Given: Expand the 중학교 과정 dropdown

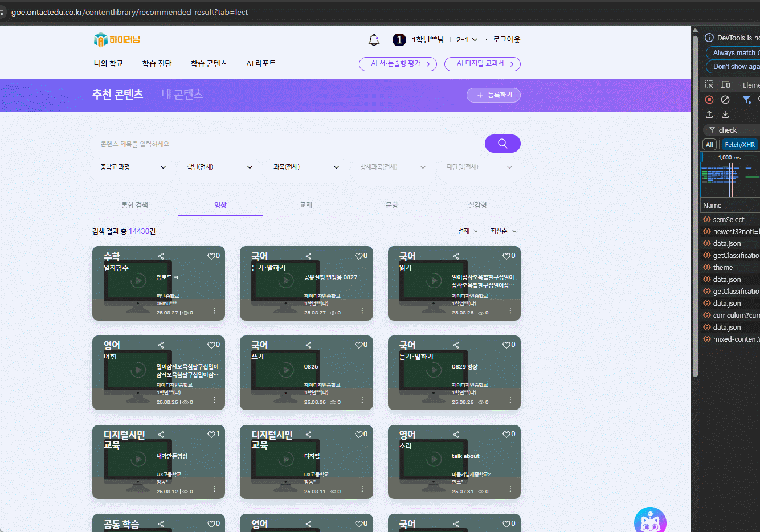Looking at the screenshot, I should point(133,167).
